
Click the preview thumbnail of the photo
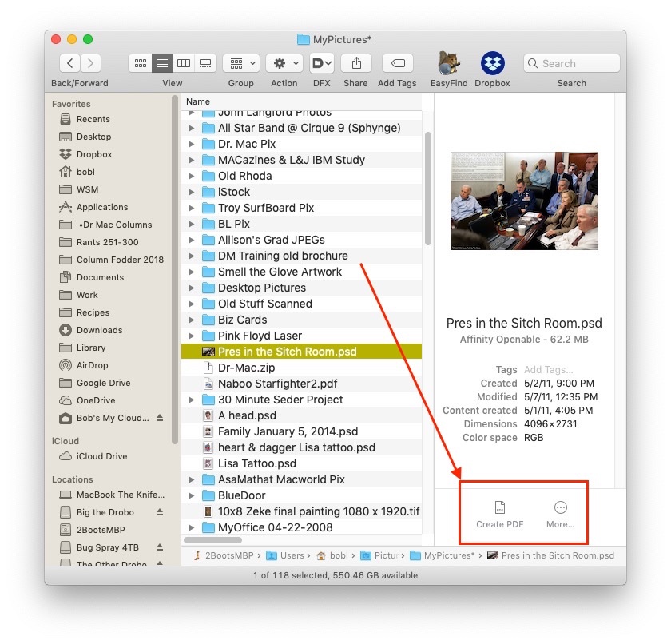click(x=524, y=201)
